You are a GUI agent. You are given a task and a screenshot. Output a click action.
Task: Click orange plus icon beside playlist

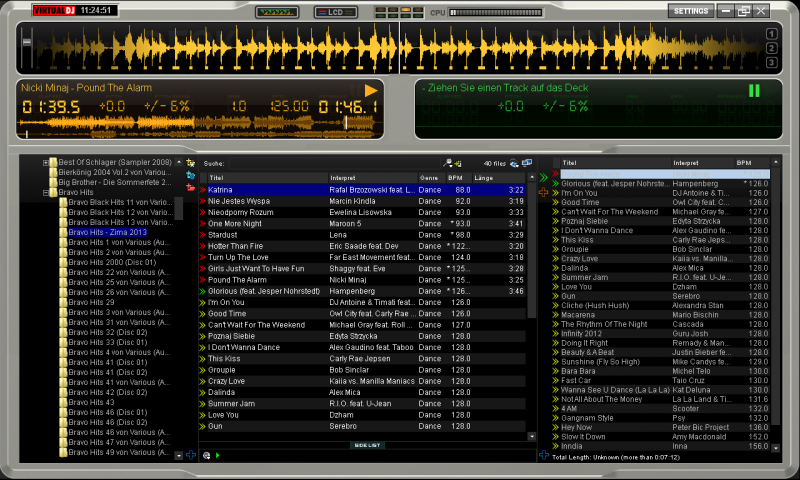[x=543, y=192]
